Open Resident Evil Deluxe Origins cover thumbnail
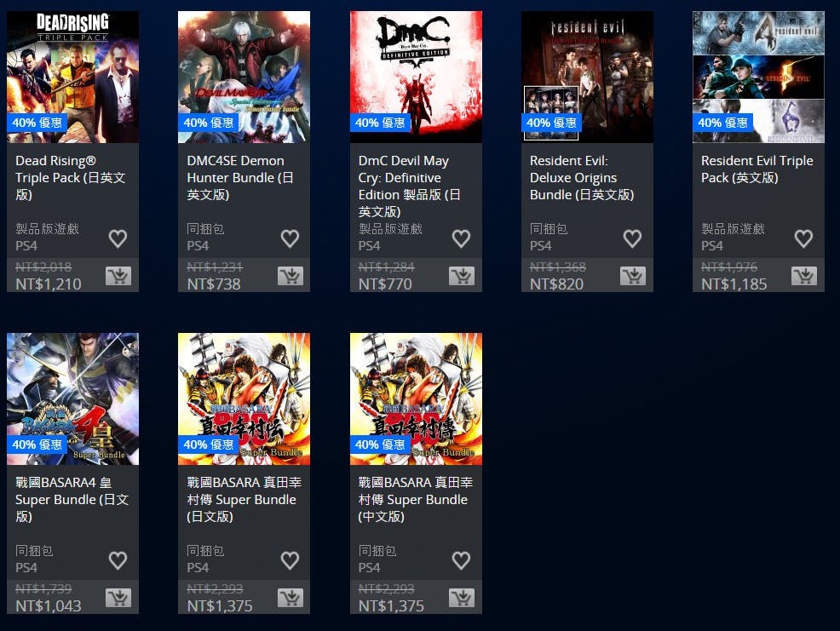 coord(587,77)
